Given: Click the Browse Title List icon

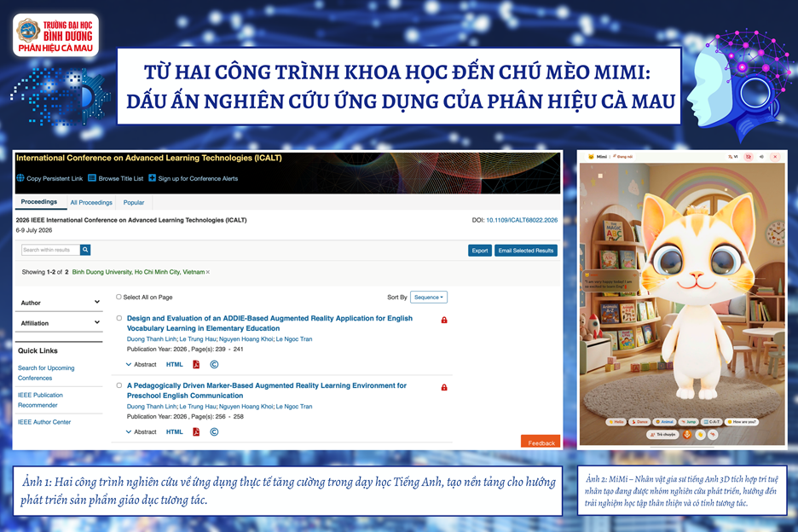Looking at the screenshot, I should (x=92, y=178).
